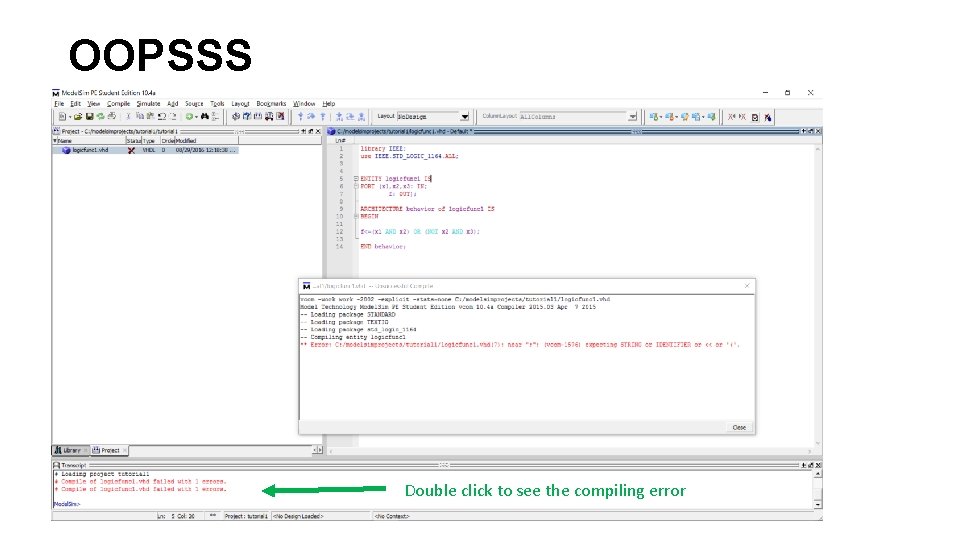The image size is (960, 540).
Task: Open the Compile menu
Action: pos(118,103)
